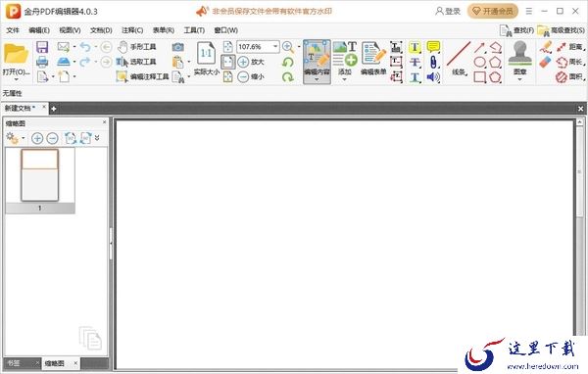588x374 pixels.
Task: Click the Snapshot camera icon
Action: coord(177,47)
